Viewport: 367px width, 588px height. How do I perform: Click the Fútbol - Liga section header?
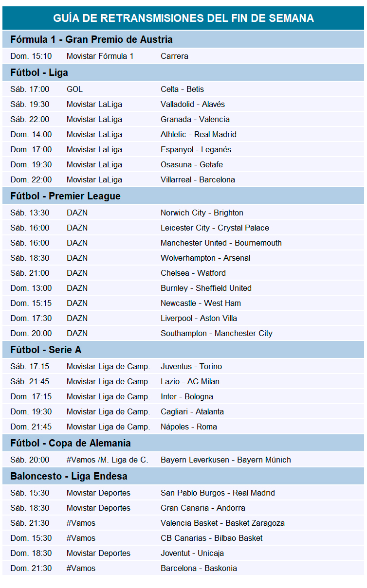pyautogui.click(x=39, y=72)
